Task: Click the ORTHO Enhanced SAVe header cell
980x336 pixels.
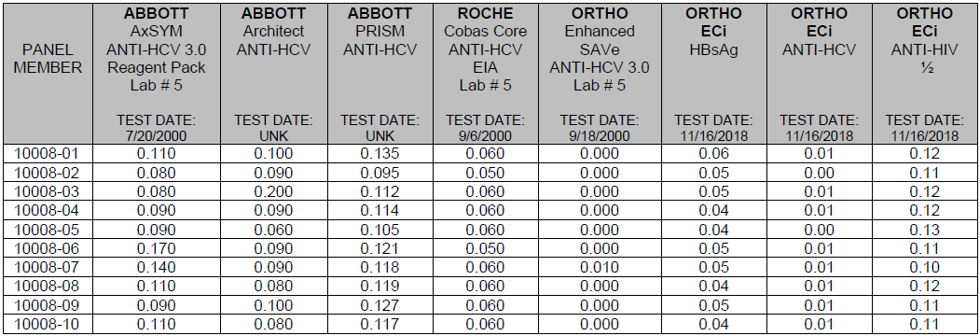Action: pyautogui.click(x=600, y=74)
